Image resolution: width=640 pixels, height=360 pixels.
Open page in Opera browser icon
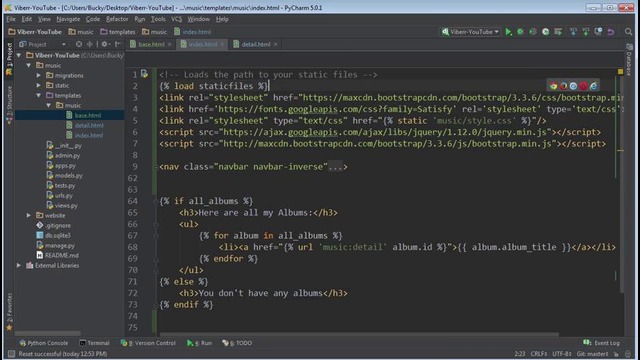[x=583, y=86]
